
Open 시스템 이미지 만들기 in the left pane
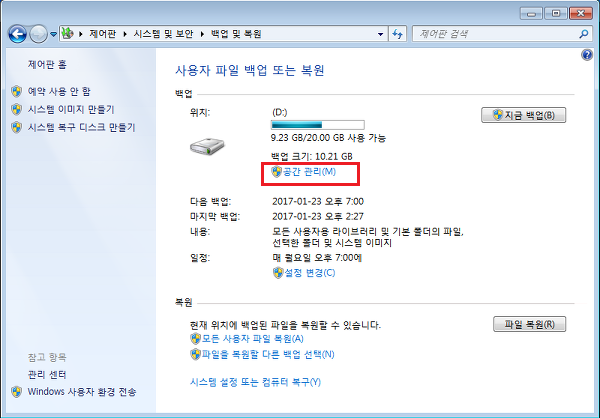click(71, 109)
